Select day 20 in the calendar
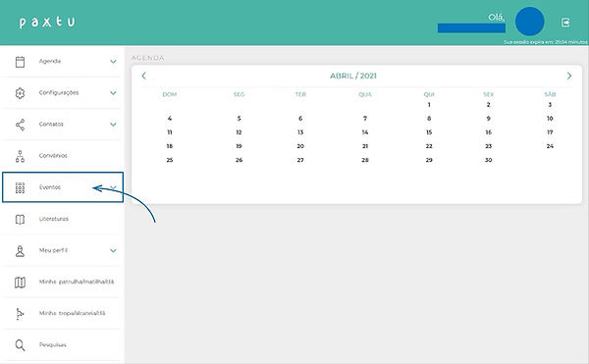The height and width of the screenshot is (364, 589). pyautogui.click(x=300, y=146)
